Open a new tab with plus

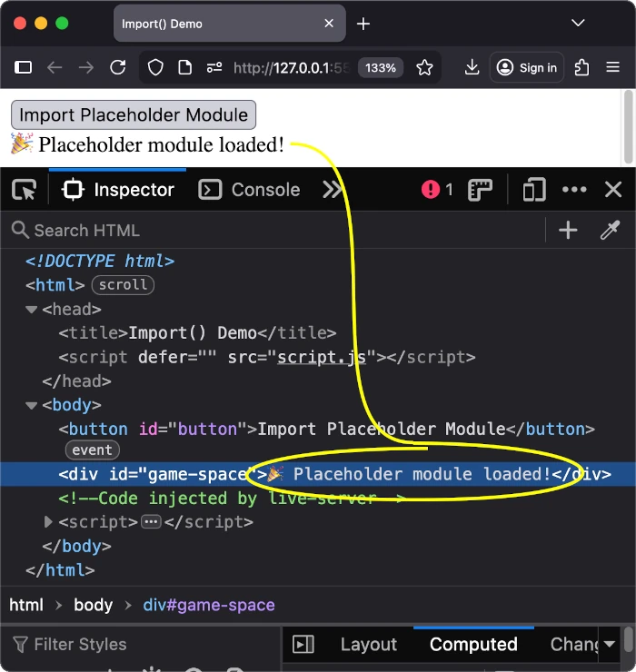tap(363, 24)
